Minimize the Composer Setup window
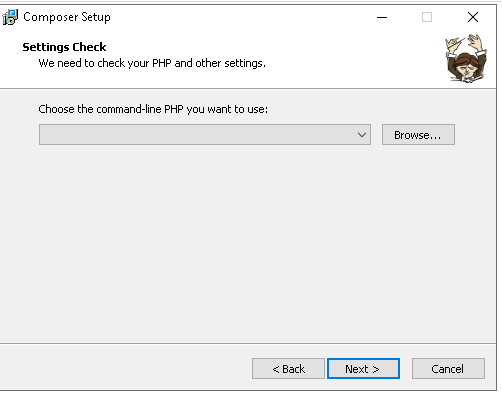502x394 pixels. point(382,17)
